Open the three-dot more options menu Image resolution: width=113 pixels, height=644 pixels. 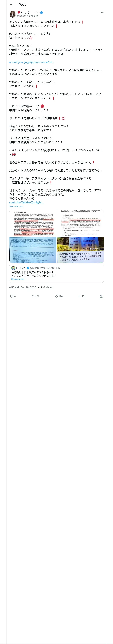click(102, 13)
